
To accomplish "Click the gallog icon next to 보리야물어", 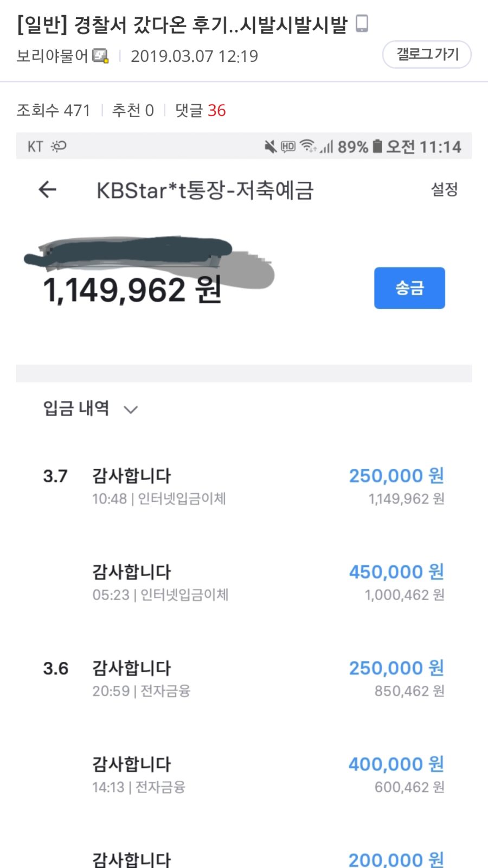I will pos(101,56).
